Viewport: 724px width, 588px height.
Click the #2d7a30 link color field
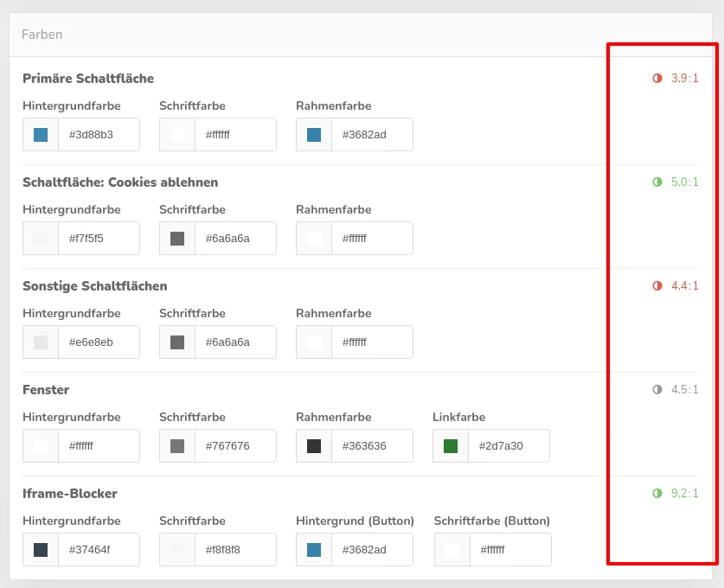[x=509, y=446]
